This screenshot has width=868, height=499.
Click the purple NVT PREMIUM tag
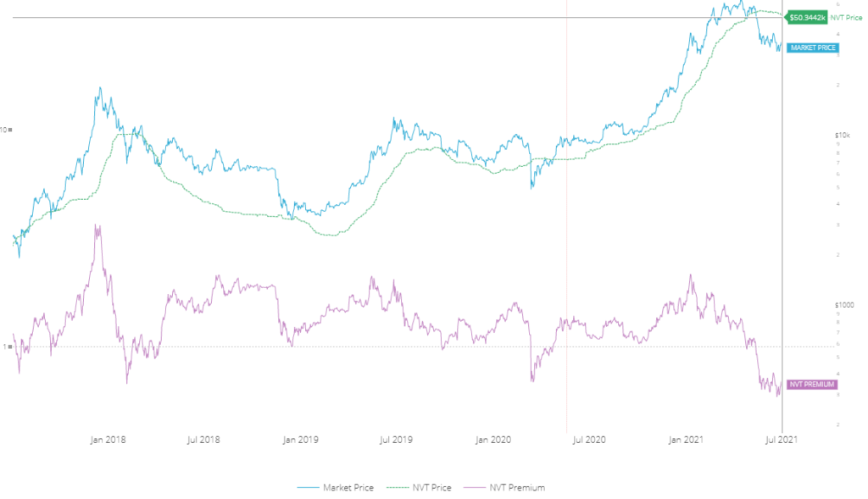point(812,385)
